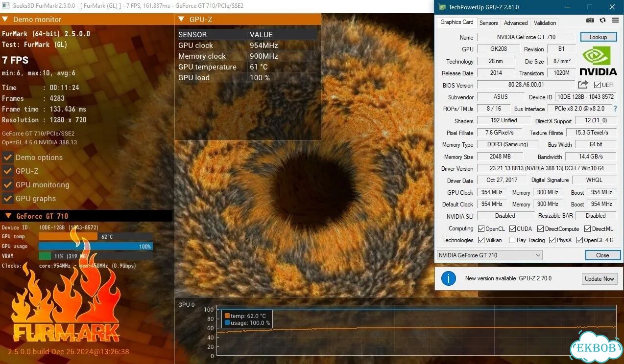Screen dimensions: 624x364
Task: Click the Driver Date Oct 27, 2017 field
Action: (502, 180)
